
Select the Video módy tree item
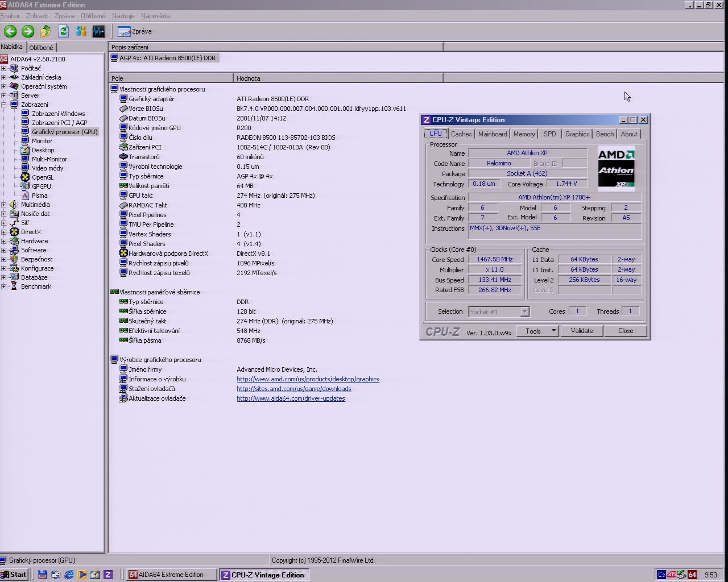(48, 168)
